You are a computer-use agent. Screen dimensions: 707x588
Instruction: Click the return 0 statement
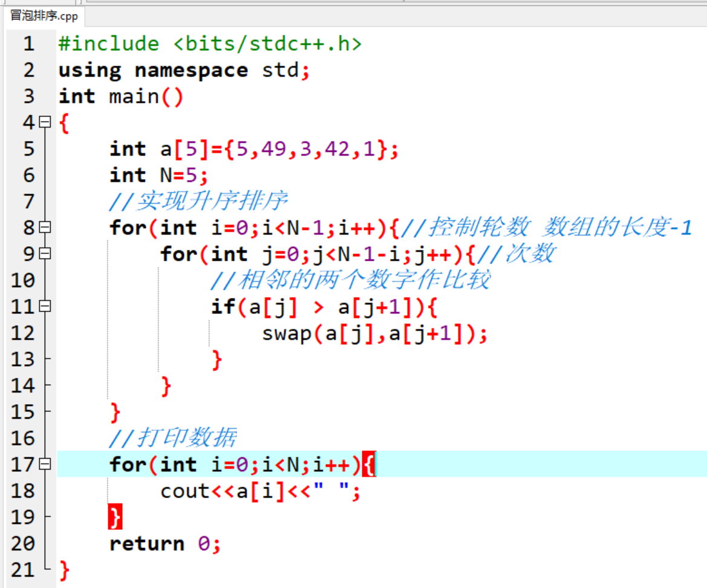(165, 544)
